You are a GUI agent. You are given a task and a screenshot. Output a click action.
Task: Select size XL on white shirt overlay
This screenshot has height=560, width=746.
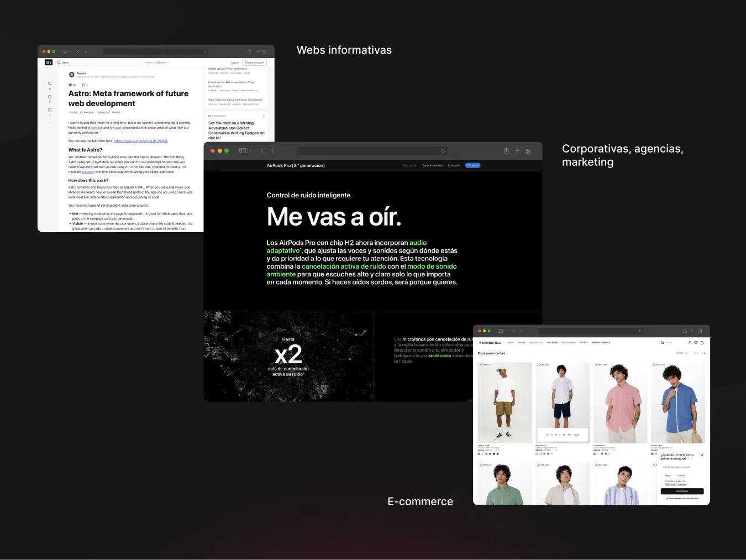pos(564,435)
